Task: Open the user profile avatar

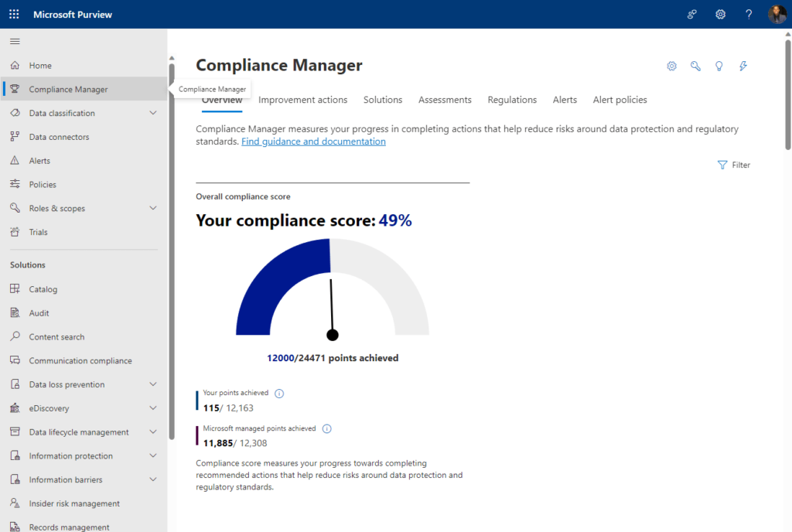Action: 777,14
